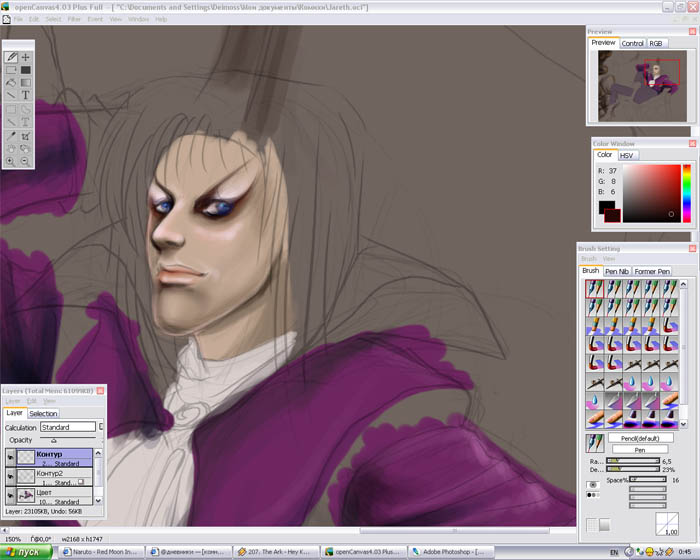Click the zoom in magnifier tool
Screen dimensions: 700x560
[x=11, y=161]
